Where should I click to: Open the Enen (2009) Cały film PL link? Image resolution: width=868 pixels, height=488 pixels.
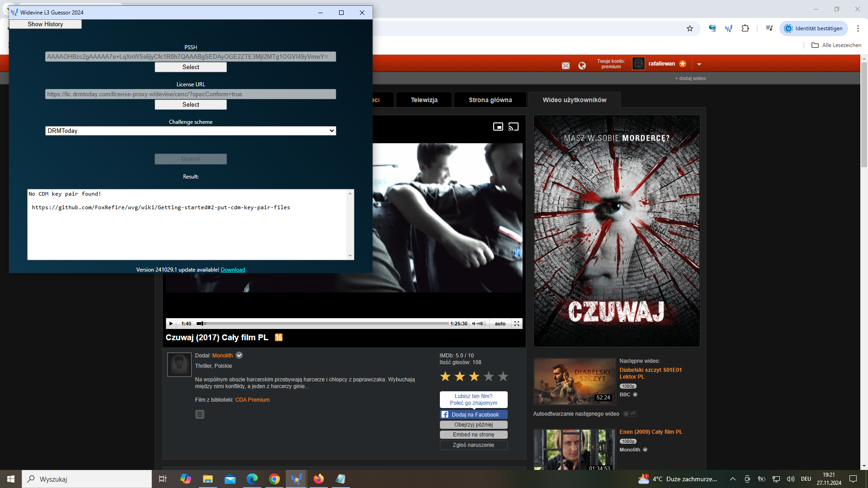pos(651,432)
